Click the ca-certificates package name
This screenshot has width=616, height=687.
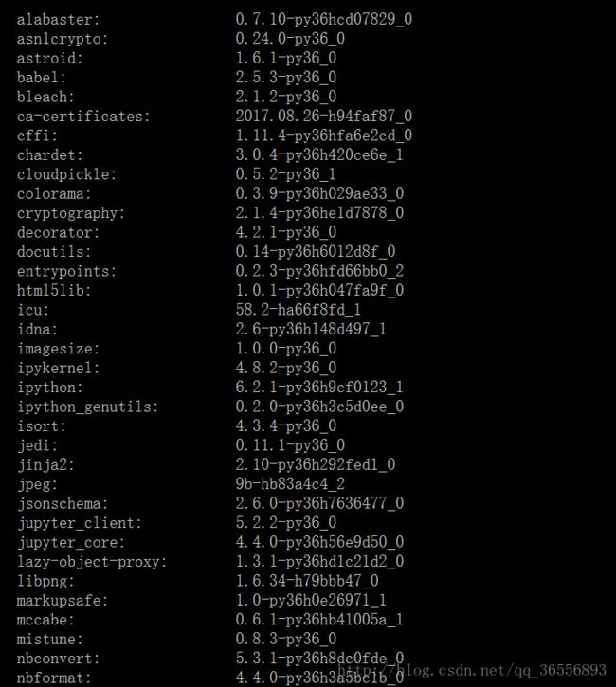tap(83, 117)
